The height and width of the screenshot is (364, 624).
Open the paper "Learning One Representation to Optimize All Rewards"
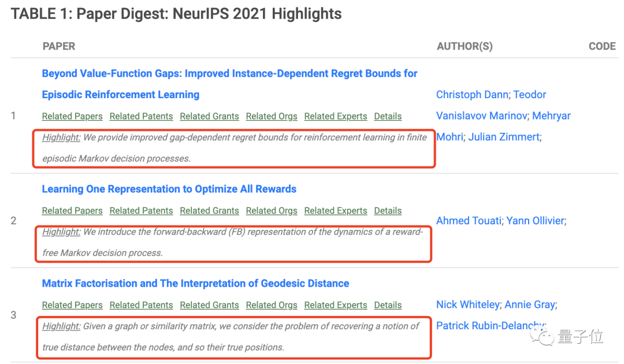169,189
